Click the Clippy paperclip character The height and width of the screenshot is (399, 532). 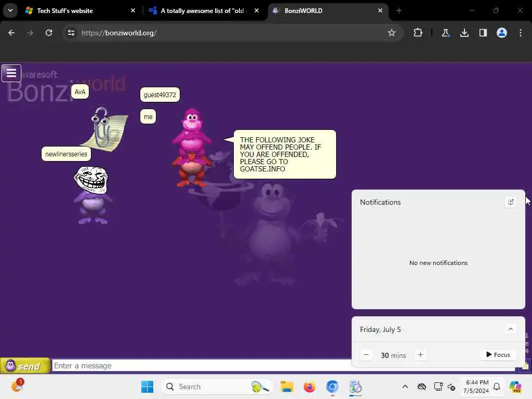pos(103,128)
